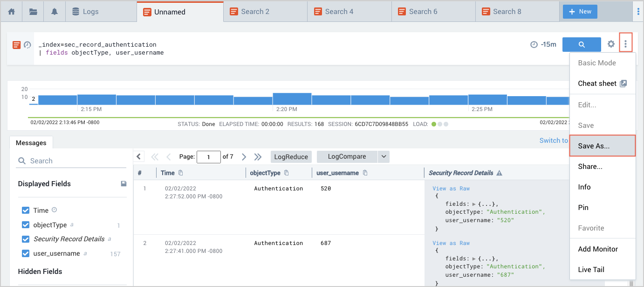The width and height of the screenshot is (644, 287).
Task: Open the LogCompare dropdown arrow
Action: (384, 157)
